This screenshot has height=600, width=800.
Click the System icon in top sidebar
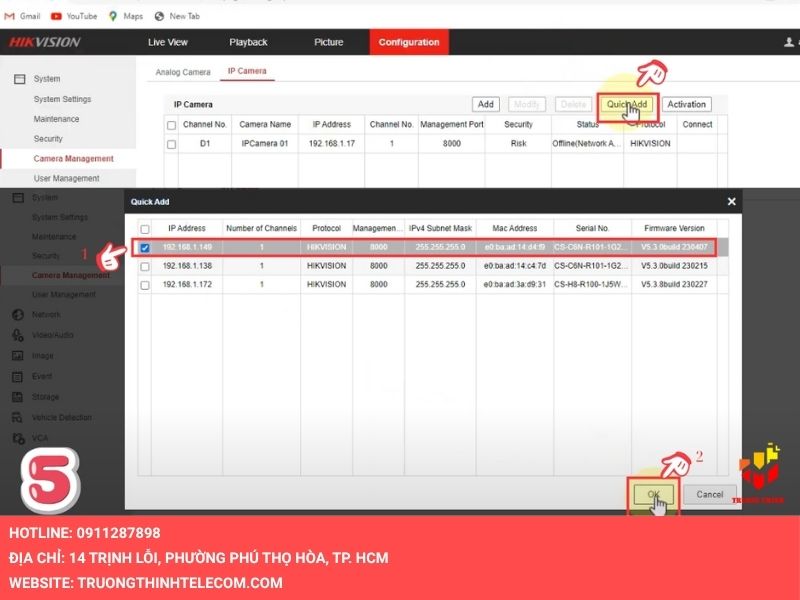20,79
